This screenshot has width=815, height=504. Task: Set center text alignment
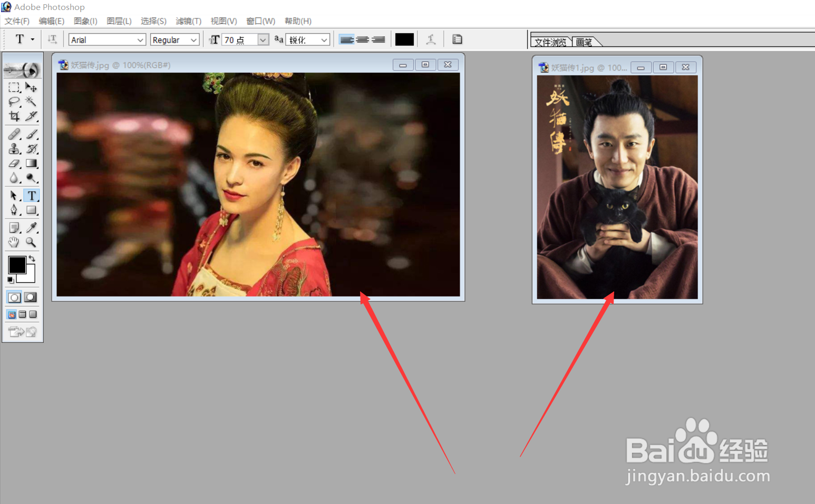click(x=362, y=39)
